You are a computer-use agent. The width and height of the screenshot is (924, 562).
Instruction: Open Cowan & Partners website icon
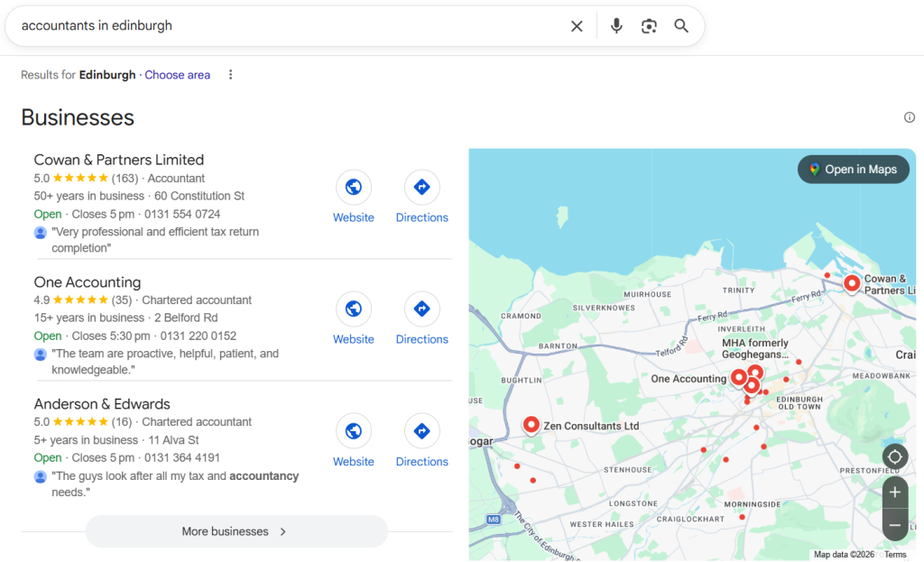(x=354, y=188)
